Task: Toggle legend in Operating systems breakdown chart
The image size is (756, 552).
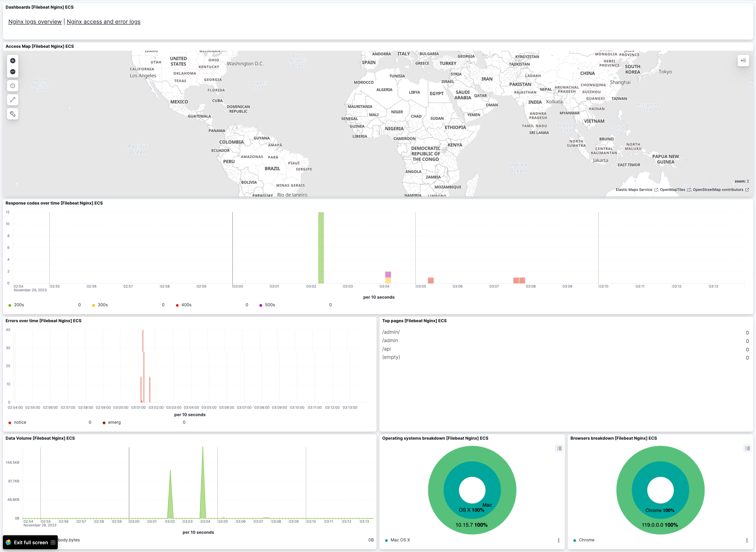Action: pyautogui.click(x=559, y=449)
